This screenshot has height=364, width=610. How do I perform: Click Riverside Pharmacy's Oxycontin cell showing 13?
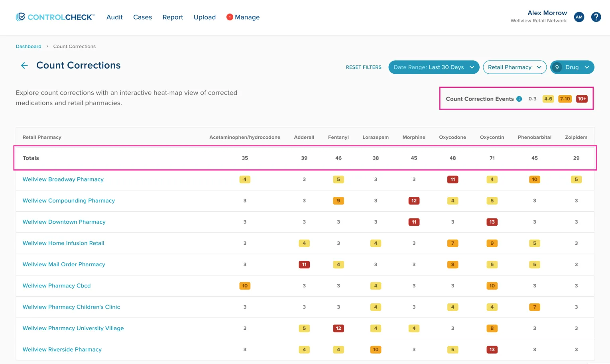[492, 350]
